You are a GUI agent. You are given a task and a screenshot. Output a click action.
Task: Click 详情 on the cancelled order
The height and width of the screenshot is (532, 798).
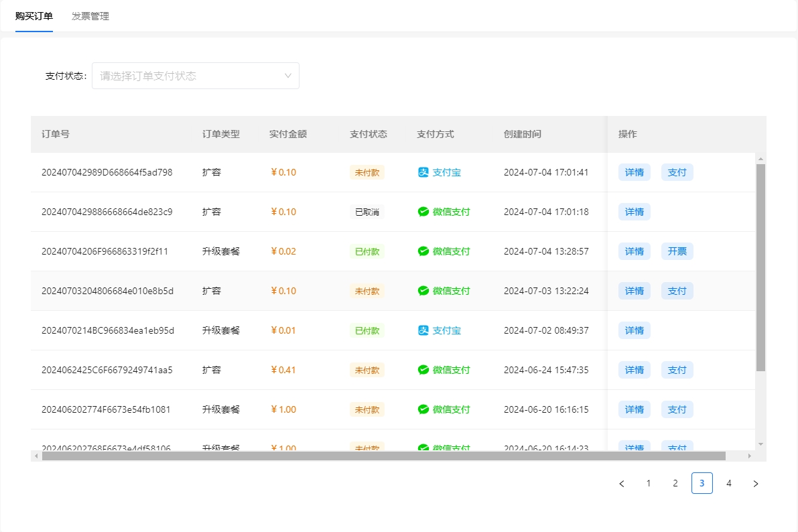coord(634,212)
